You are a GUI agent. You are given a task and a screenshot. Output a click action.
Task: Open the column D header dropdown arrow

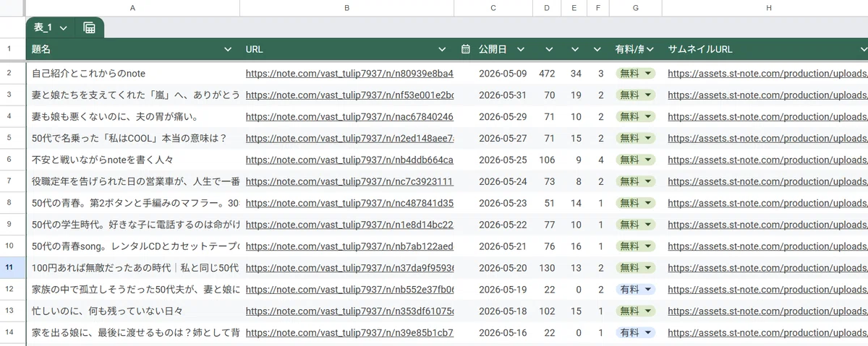[549, 49]
